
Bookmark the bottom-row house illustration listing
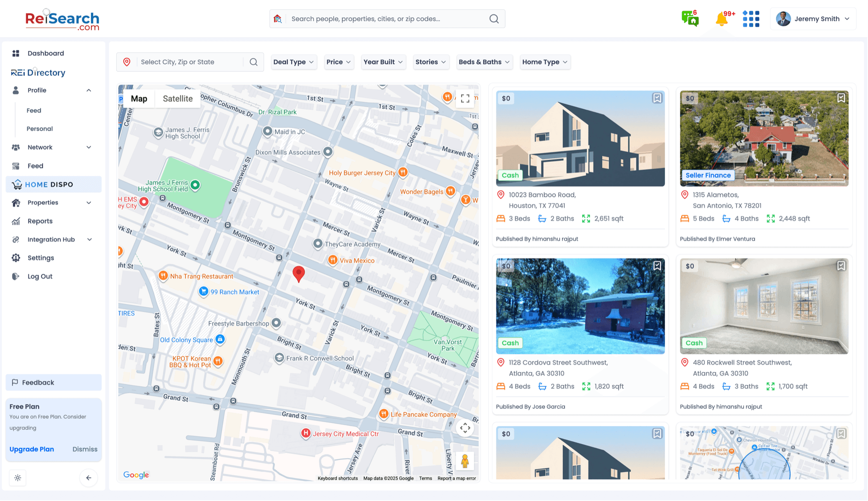point(657,434)
